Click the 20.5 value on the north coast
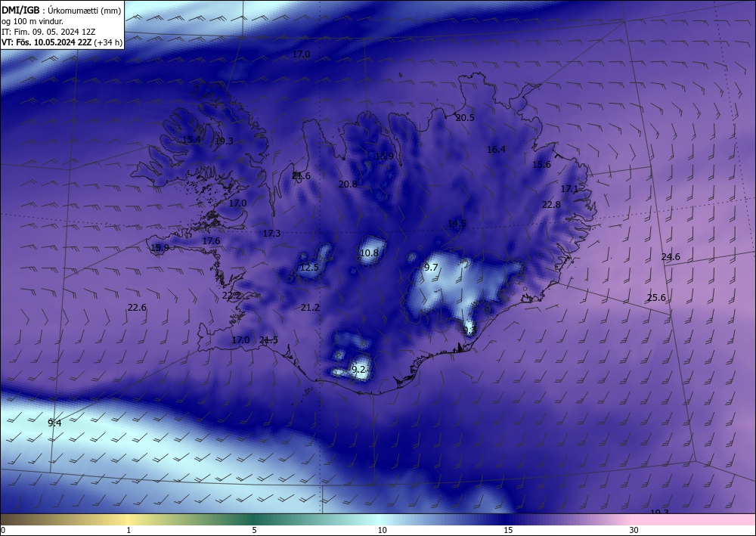 tap(465, 118)
